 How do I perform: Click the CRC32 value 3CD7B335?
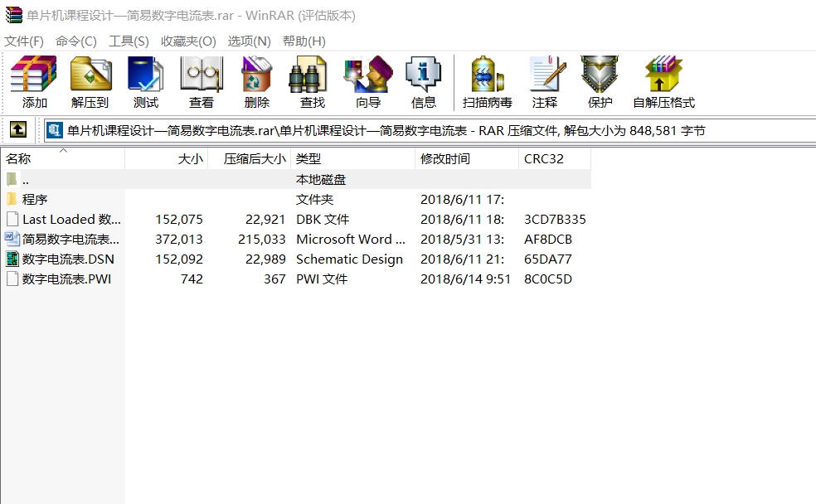pyautogui.click(x=555, y=219)
